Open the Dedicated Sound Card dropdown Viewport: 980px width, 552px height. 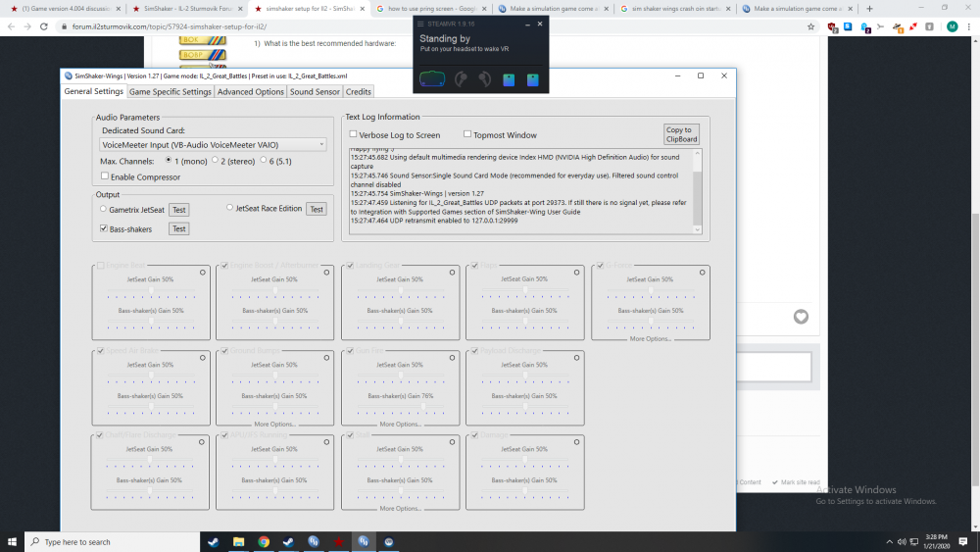point(213,144)
